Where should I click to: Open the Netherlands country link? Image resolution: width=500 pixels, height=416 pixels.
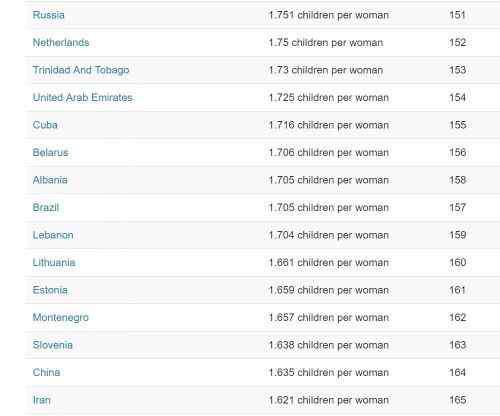61,43
